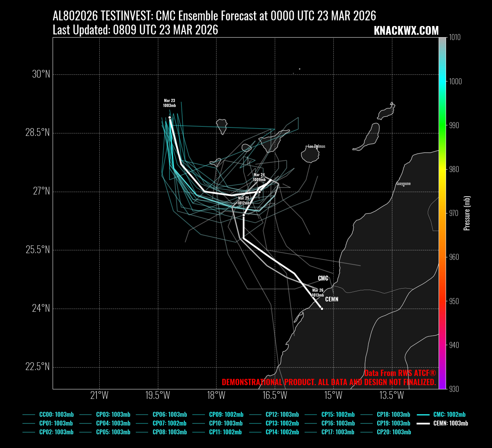This screenshot has width=492, height=448.
Task: Select CP07: 1002mb in the legend
Action: point(169,423)
